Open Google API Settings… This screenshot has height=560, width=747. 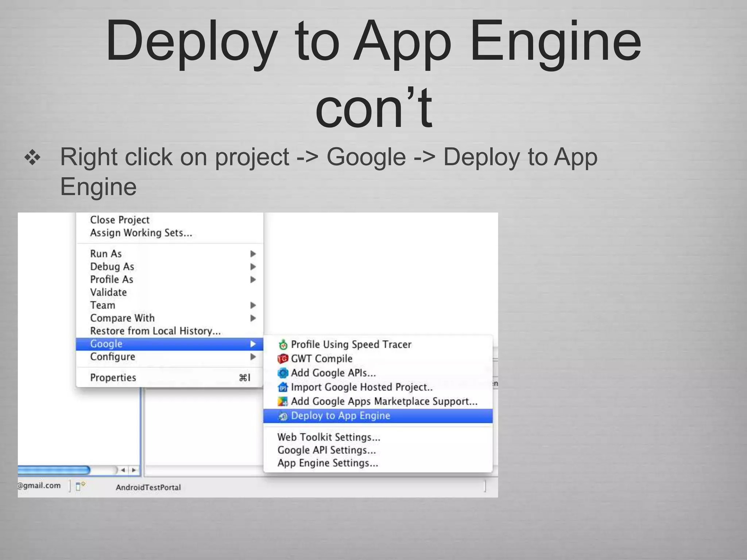tap(378, 450)
